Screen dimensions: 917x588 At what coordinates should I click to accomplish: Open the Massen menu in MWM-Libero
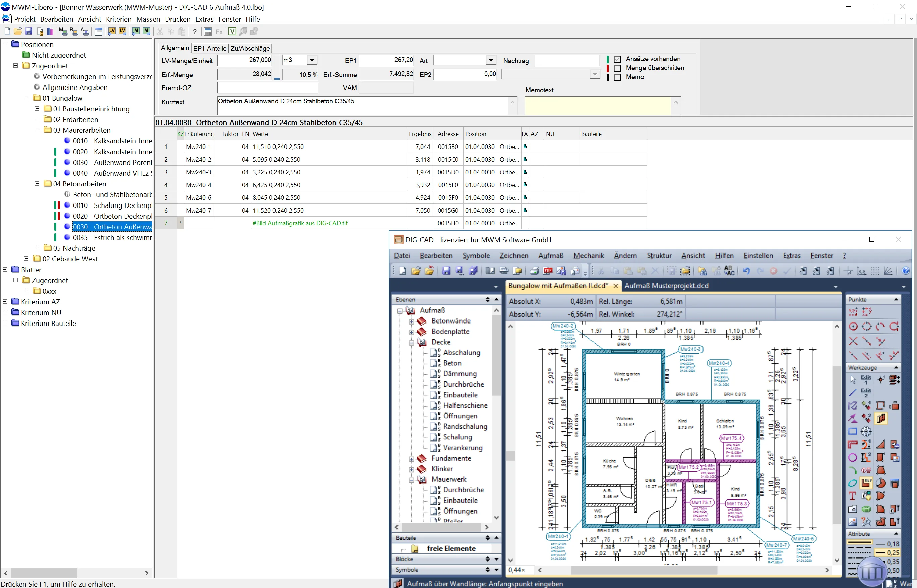pos(148,19)
